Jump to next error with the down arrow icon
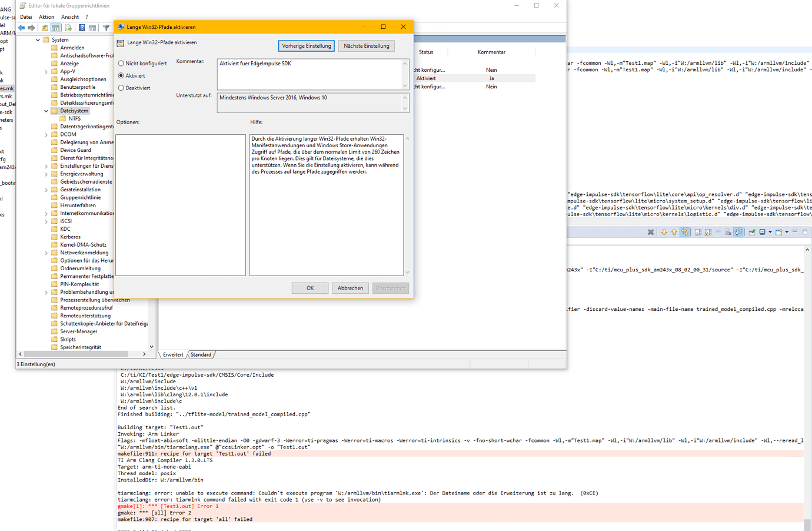The width and height of the screenshot is (812, 531). (664, 232)
